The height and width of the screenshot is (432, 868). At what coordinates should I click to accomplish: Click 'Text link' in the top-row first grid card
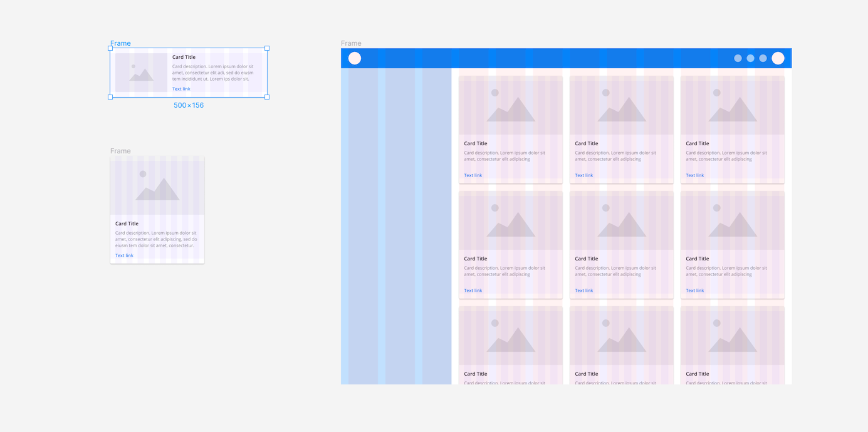(x=473, y=175)
